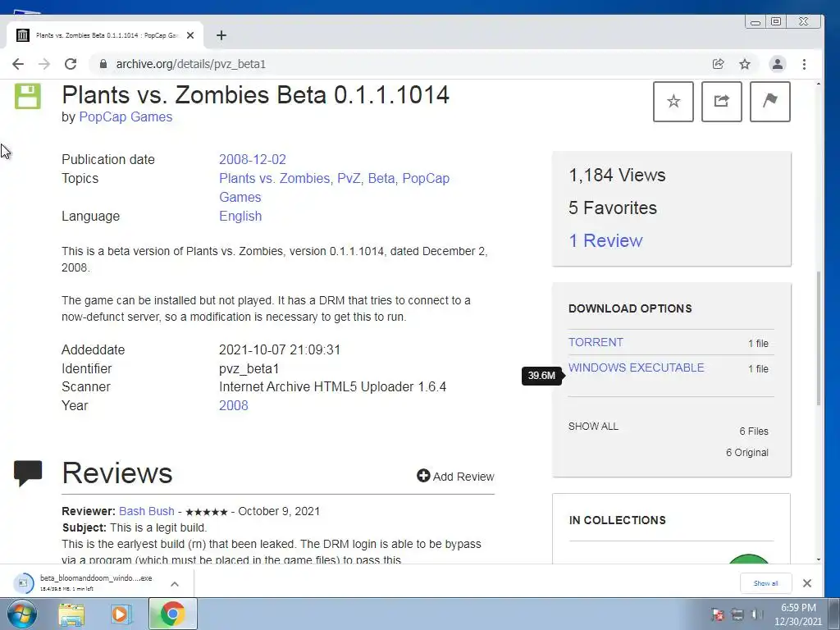Select the Plants vs. Zombies Beta browser tab

pos(105,35)
